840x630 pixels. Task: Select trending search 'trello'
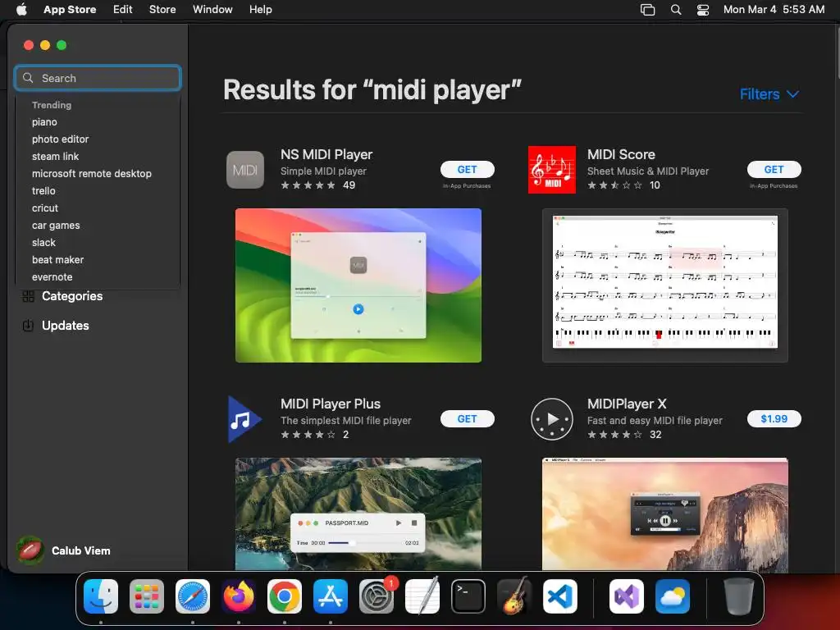(43, 190)
